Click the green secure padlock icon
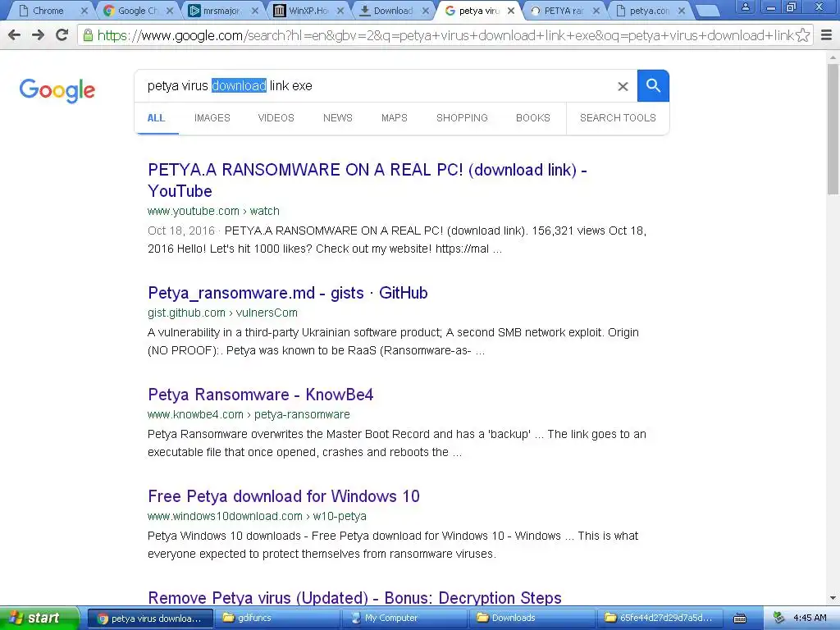840x630 pixels. pyautogui.click(x=88, y=35)
